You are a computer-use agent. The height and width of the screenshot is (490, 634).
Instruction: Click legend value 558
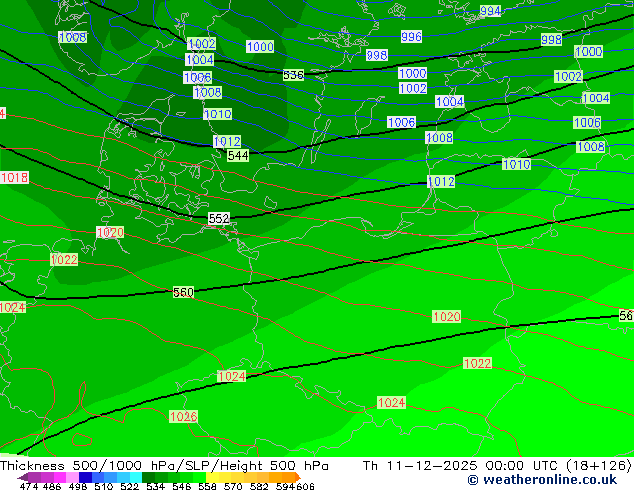[x=207, y=486]
